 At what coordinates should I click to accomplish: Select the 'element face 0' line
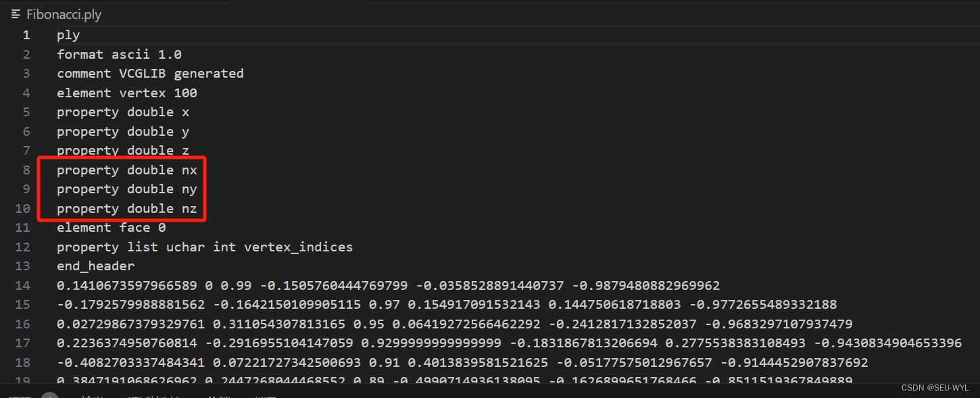(110, 227)
